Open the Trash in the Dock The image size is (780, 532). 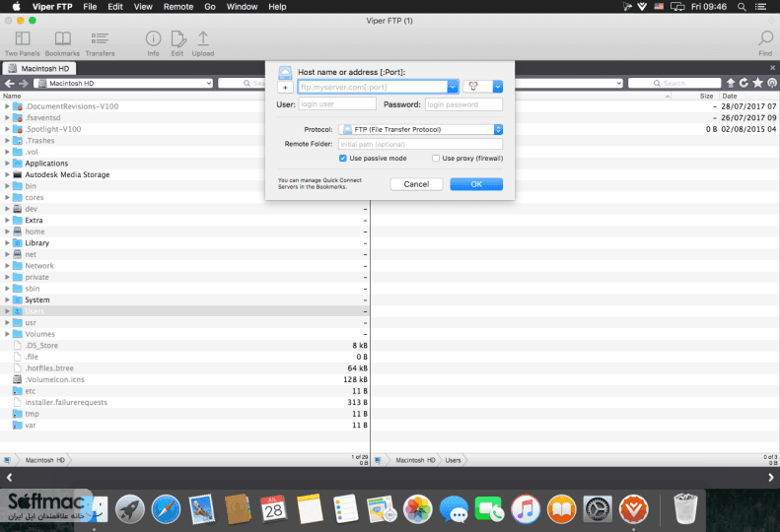tap(685, 508)
